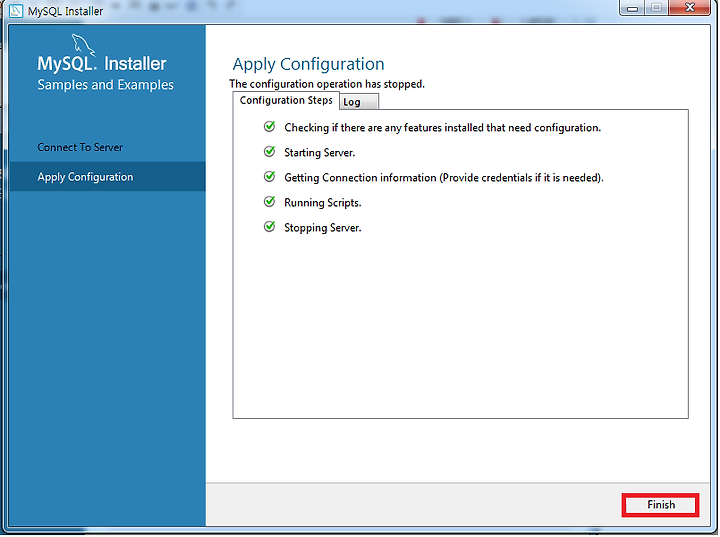This screenshot has width=720, height=537.
Task: Click the Finish button
Action: [660, 505]
